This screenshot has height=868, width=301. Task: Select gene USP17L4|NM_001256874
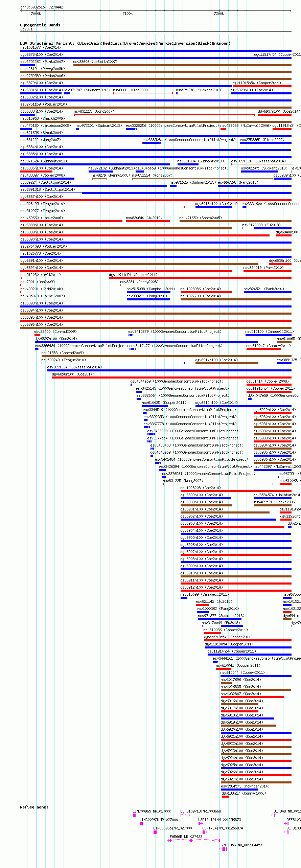[223, 828]
